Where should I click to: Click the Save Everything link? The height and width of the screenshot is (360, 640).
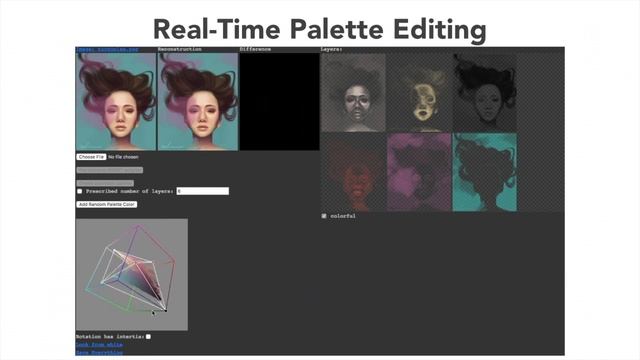[x=99, y=352]
